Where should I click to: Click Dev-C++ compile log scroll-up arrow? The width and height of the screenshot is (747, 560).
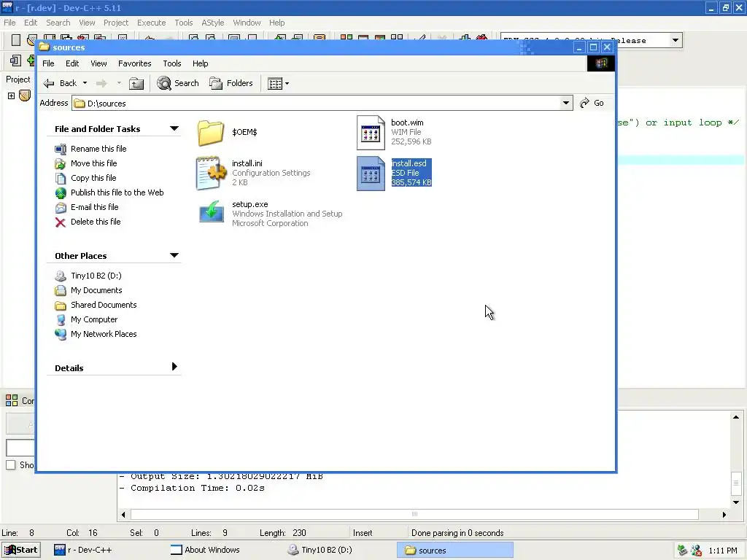736,417
